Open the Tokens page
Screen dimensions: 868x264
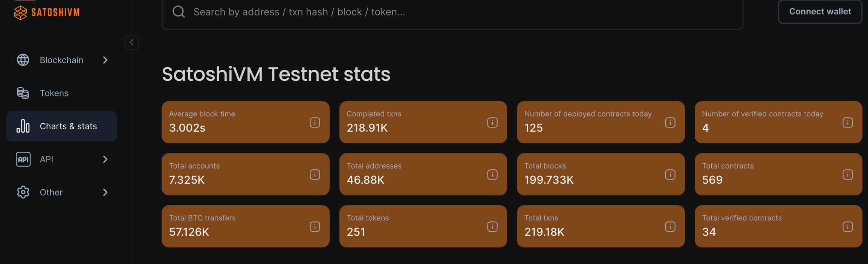(x=54, y=93)
